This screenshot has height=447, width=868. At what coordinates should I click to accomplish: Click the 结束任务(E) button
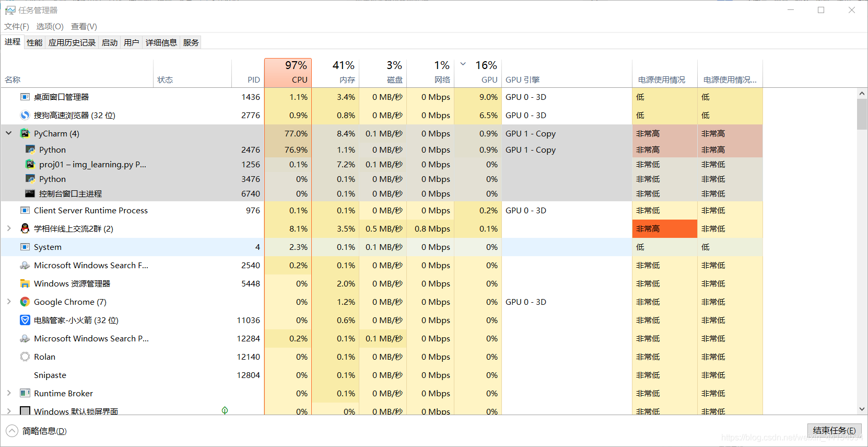coord(834,430)
